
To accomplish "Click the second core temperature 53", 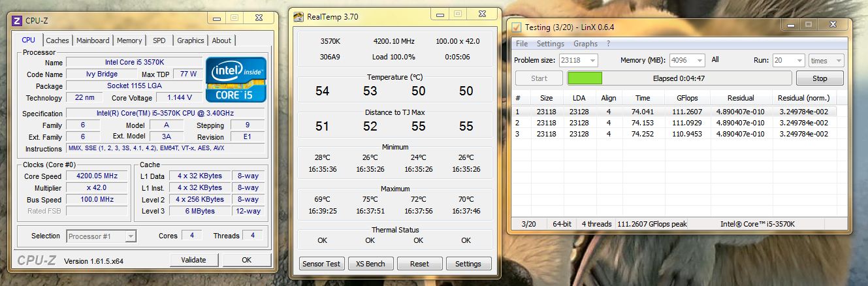I will click(370, 91).
